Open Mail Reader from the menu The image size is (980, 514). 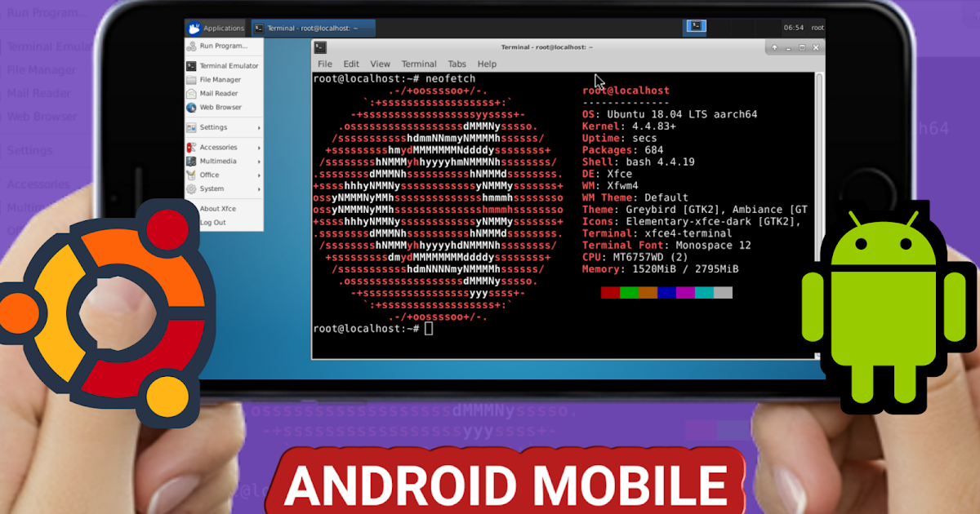point(224,94)
